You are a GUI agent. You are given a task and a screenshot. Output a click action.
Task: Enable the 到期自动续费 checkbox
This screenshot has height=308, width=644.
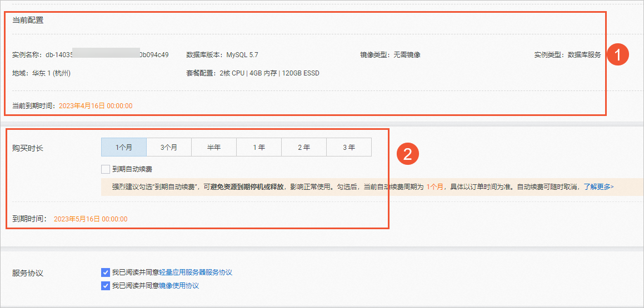click(x=106, y=169)
